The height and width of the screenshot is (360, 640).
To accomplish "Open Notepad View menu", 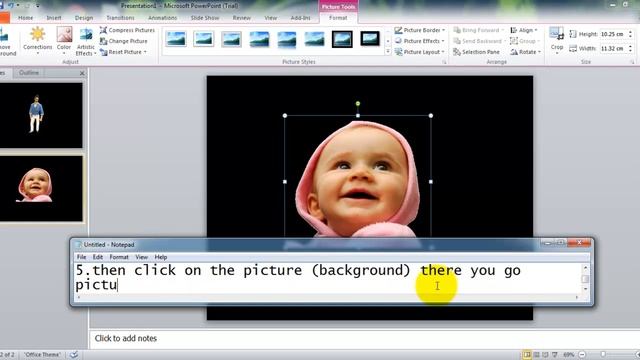I will click(141, 257).
